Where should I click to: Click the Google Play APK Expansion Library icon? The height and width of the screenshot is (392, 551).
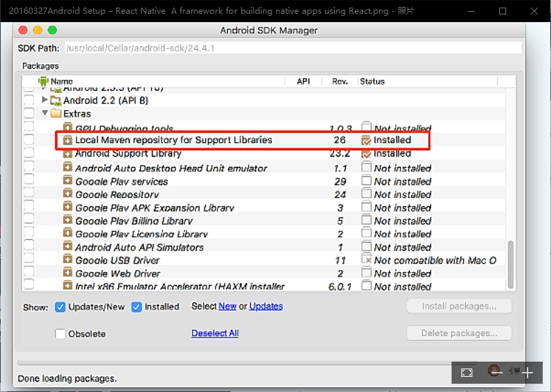coord(68,206)
